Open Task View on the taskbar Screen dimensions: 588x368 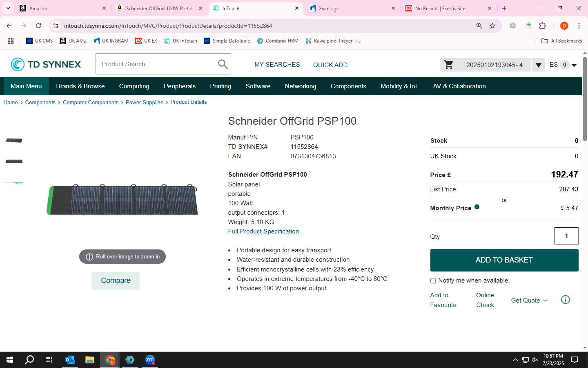point(49,360)
